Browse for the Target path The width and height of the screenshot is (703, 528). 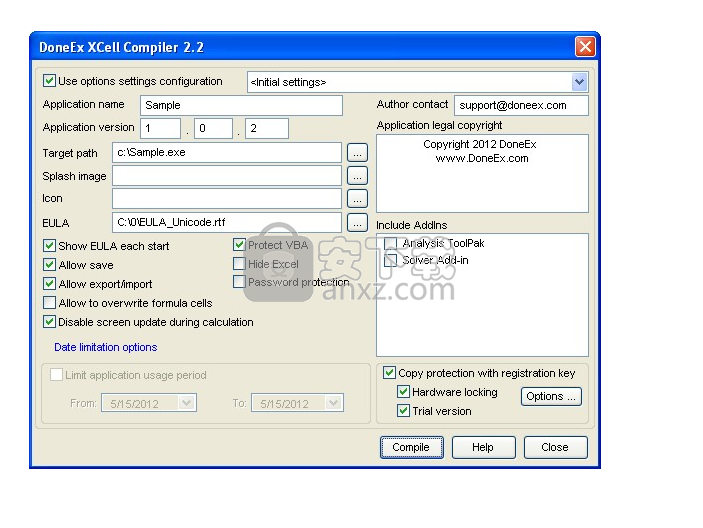point(357,153)
